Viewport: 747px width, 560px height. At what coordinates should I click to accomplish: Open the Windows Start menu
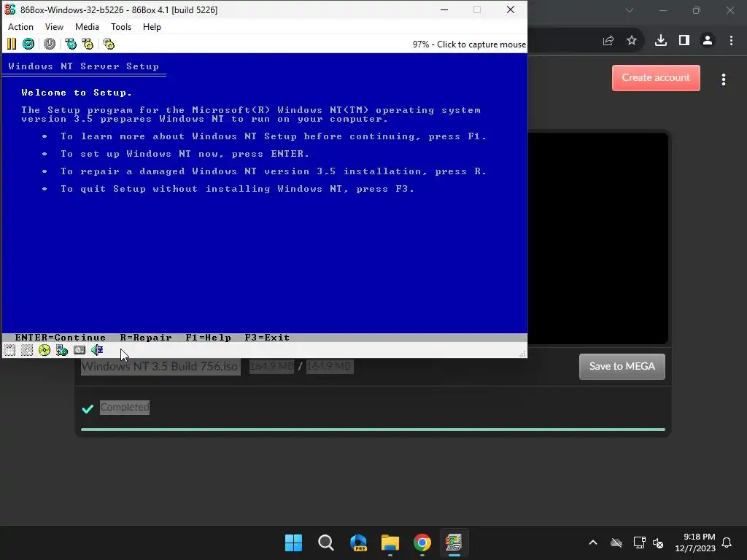(293, 542)
